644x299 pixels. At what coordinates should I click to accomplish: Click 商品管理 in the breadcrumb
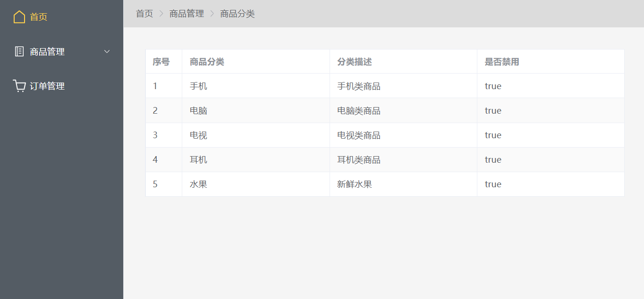(186, 14)
